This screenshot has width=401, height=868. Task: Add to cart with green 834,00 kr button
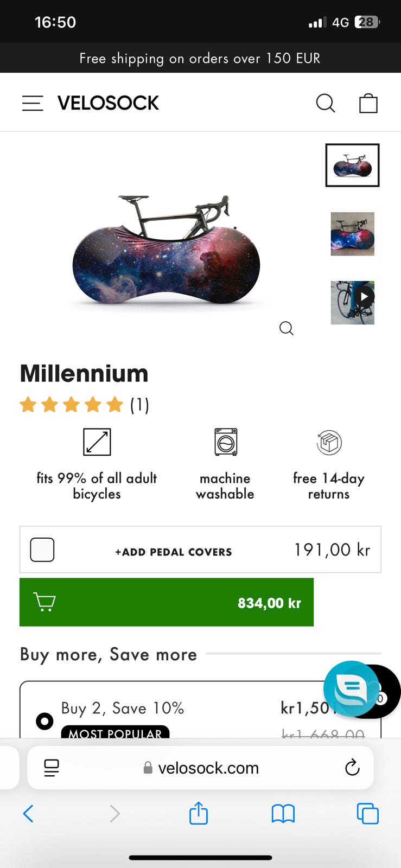(x=167, y=602)
